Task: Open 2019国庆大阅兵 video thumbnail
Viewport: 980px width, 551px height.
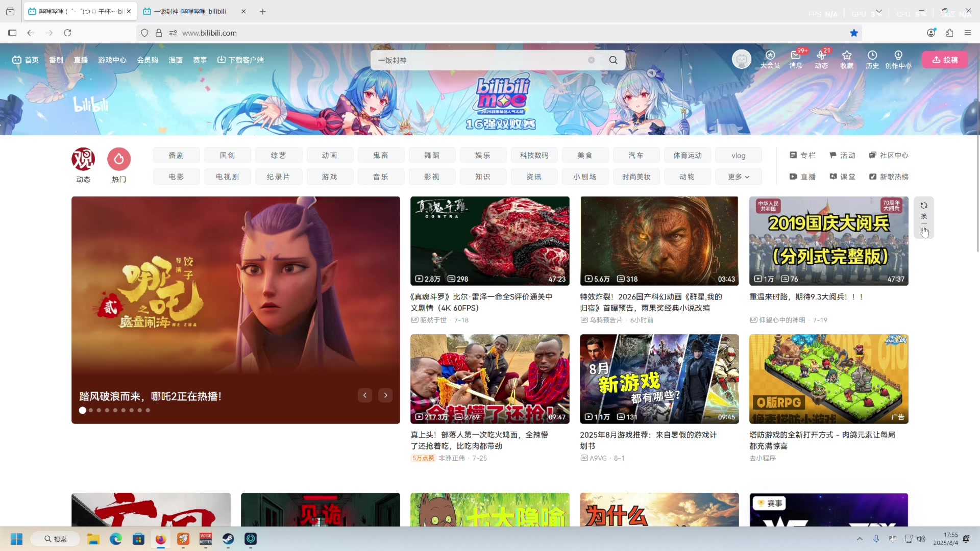Action: [x=829, y=241]
